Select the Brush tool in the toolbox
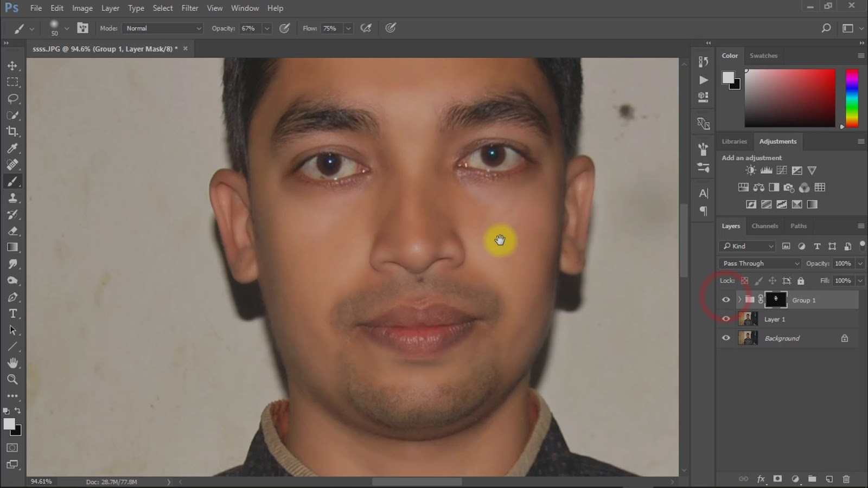Image resolution: width=868 pixels, height=488 pixels. click(x=12, y=181)
